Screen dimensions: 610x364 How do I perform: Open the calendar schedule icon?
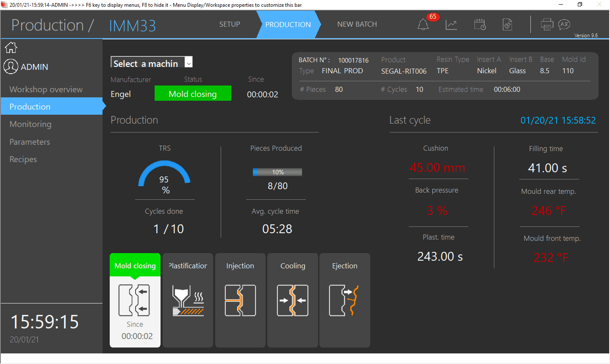click(480, 25)
